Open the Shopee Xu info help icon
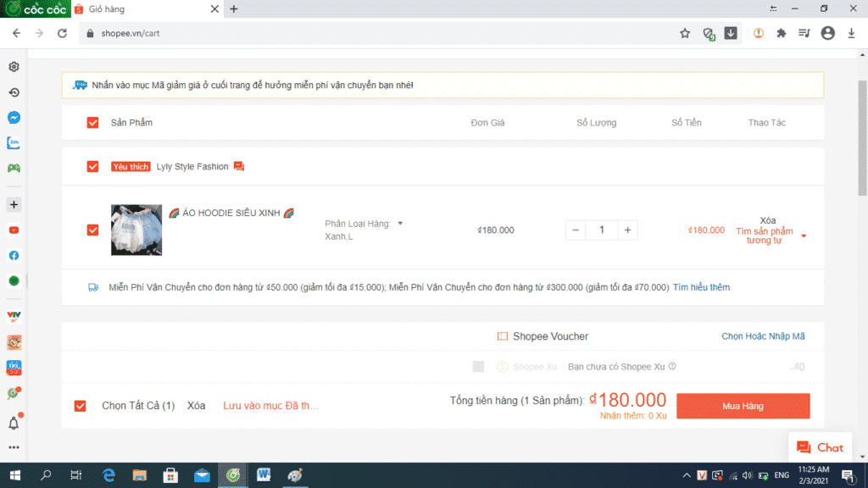The height and width of the screenshot is (488, 868). (x=672, y=366)
